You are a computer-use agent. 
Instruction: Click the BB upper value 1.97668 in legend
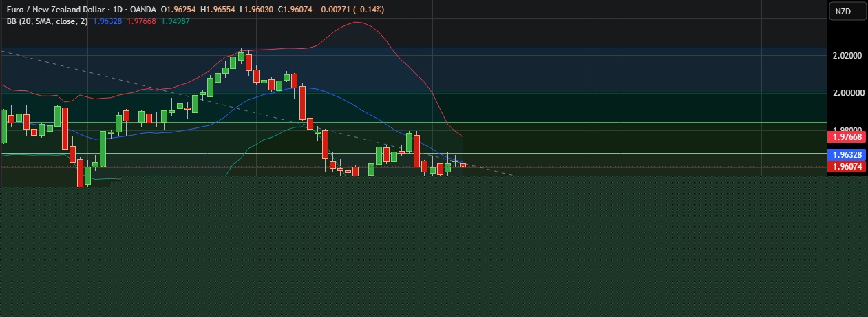[140, 21]
